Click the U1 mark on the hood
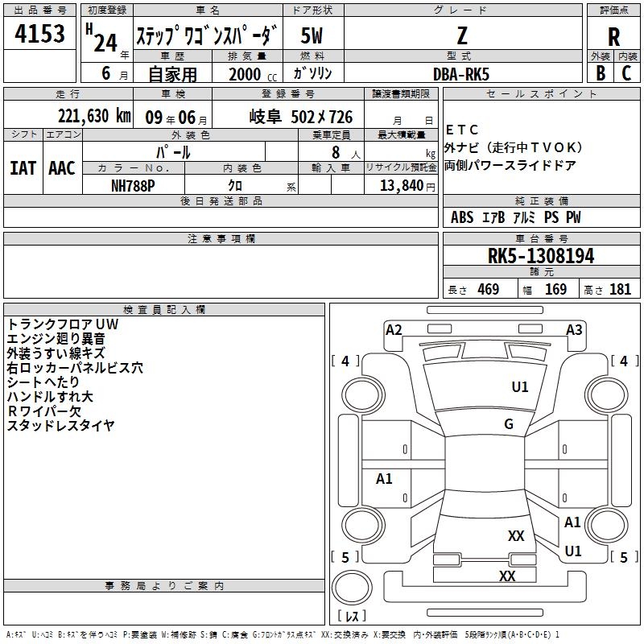The width and height of the screenshot is (644, 644). [x=519, y=386]
